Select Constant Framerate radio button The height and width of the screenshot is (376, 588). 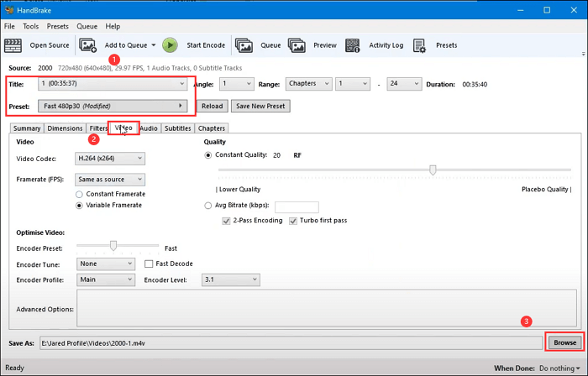point(81,194)
